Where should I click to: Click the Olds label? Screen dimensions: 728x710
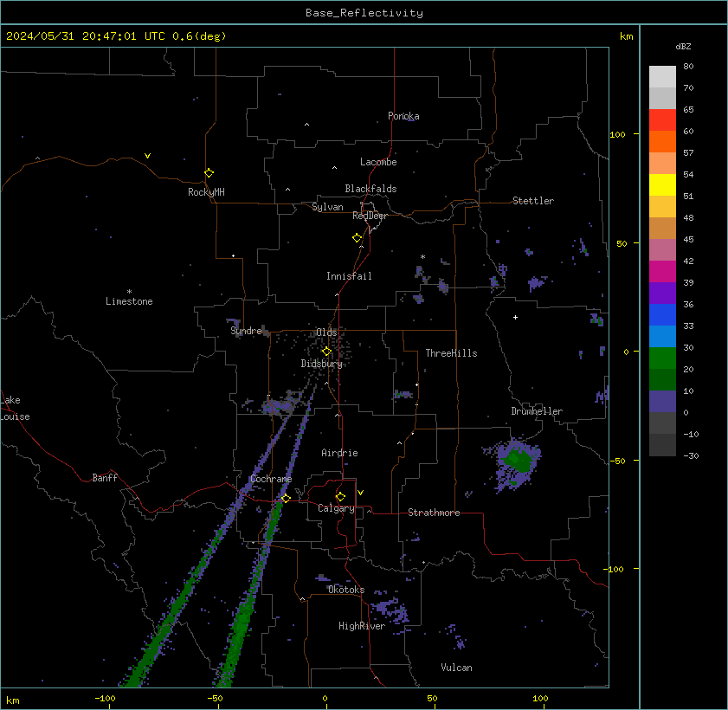point(326,332)
